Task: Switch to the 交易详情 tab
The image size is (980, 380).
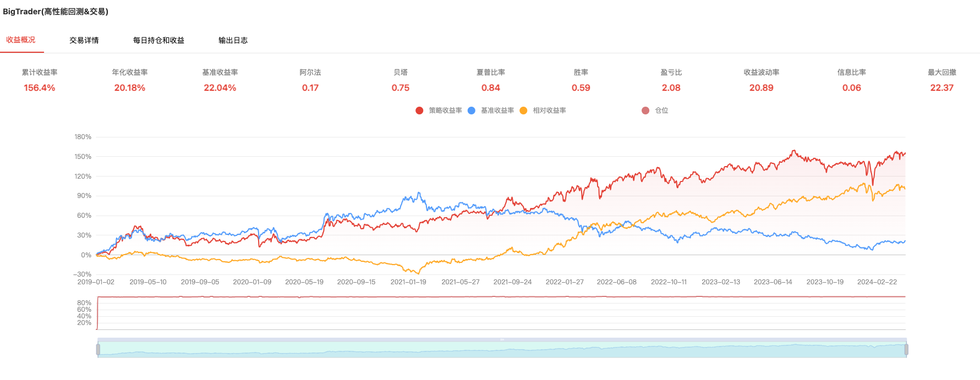Action: click(x=84, y=40)
